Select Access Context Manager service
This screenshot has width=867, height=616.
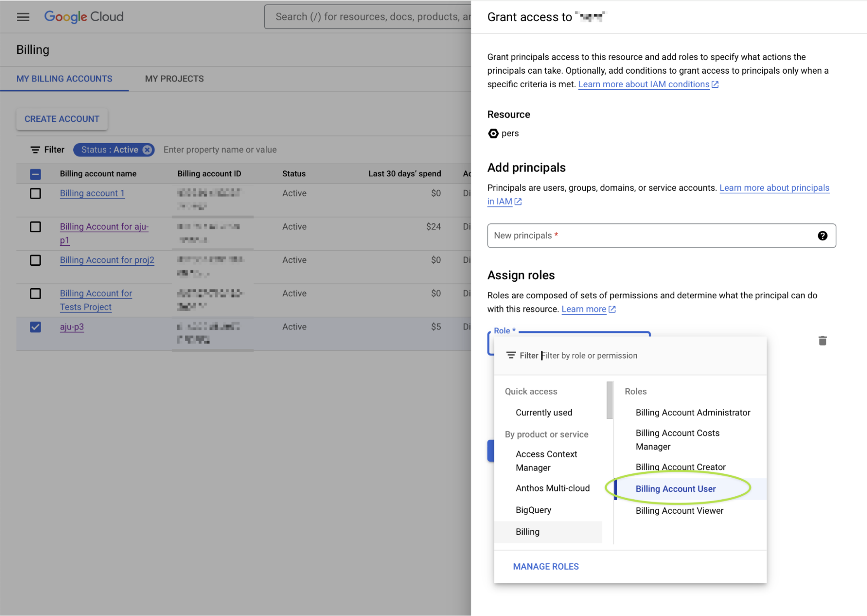click(546, 461)
